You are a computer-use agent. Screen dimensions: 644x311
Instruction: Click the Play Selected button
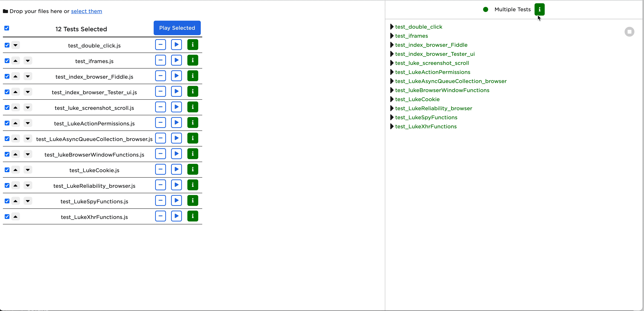(177, 28)
